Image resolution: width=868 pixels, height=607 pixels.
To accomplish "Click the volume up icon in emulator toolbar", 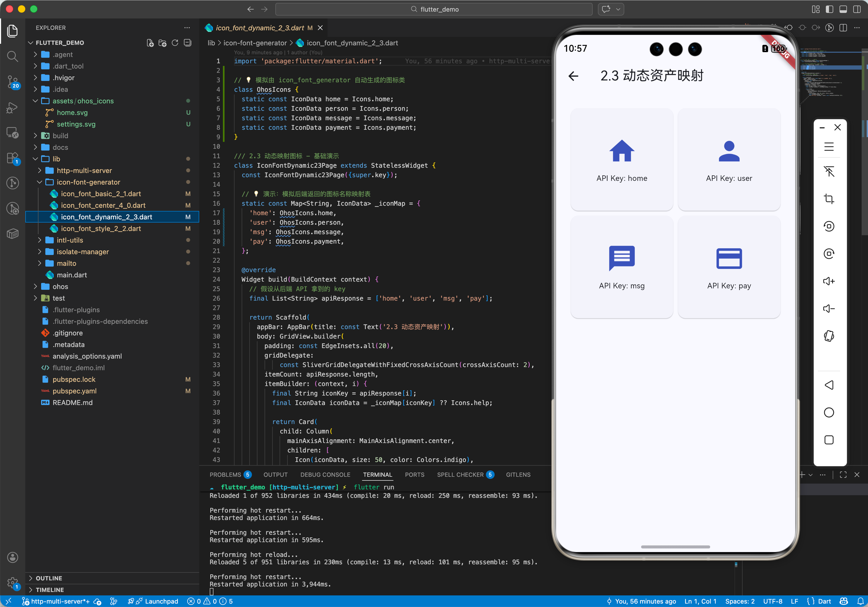I will click(x=829, y=281).
